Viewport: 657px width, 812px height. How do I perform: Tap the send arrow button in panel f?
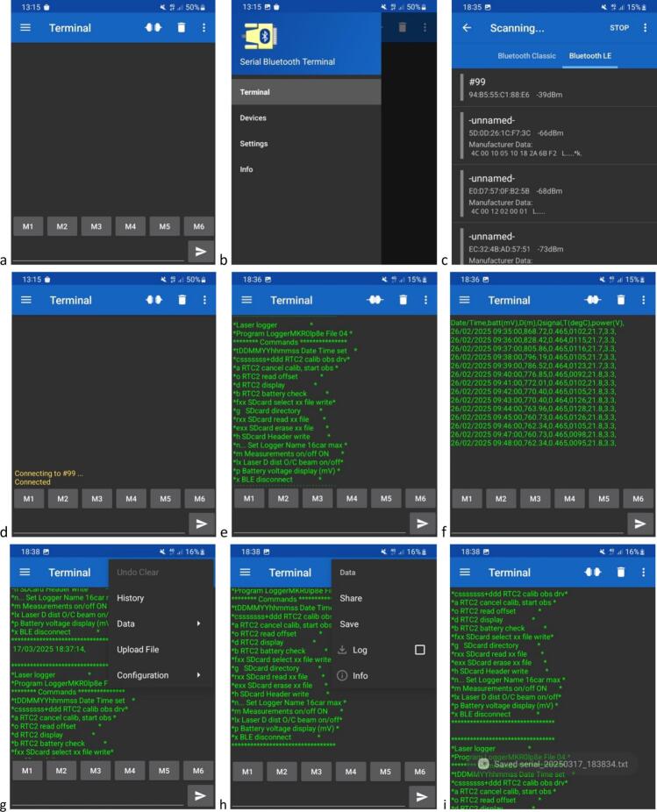[640, 524]
